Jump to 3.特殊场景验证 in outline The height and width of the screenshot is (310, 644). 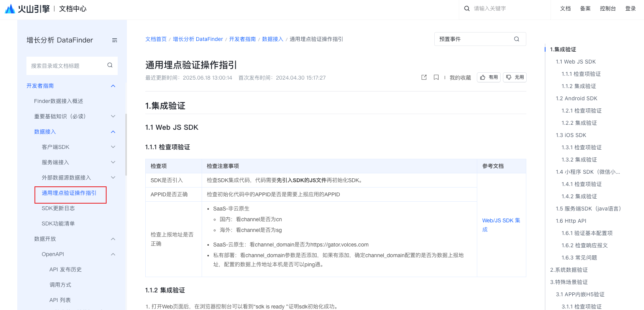pos(569,282)
